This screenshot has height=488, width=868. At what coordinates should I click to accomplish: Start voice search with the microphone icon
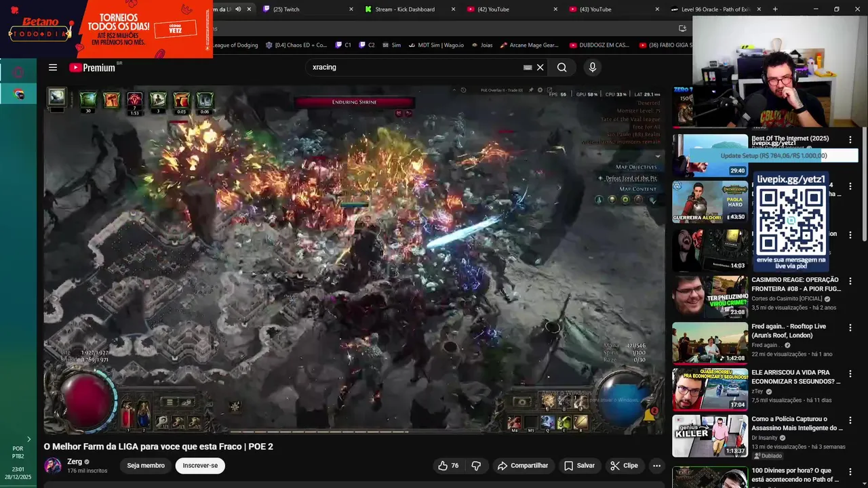click(593, 67)
